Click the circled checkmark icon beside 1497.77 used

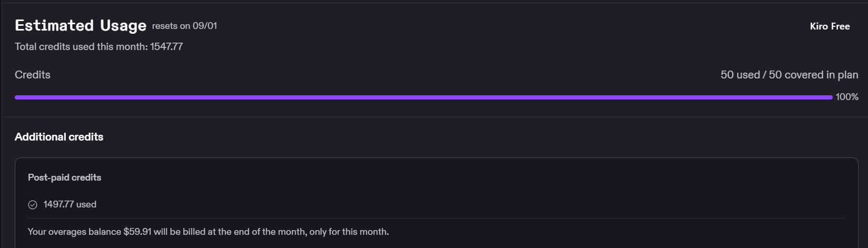[33, 205]
